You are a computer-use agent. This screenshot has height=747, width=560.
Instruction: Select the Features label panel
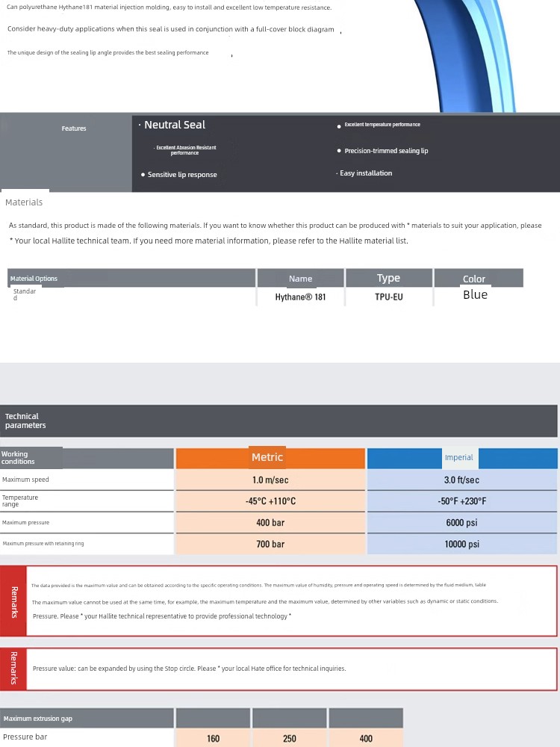(x=66, y=152)
